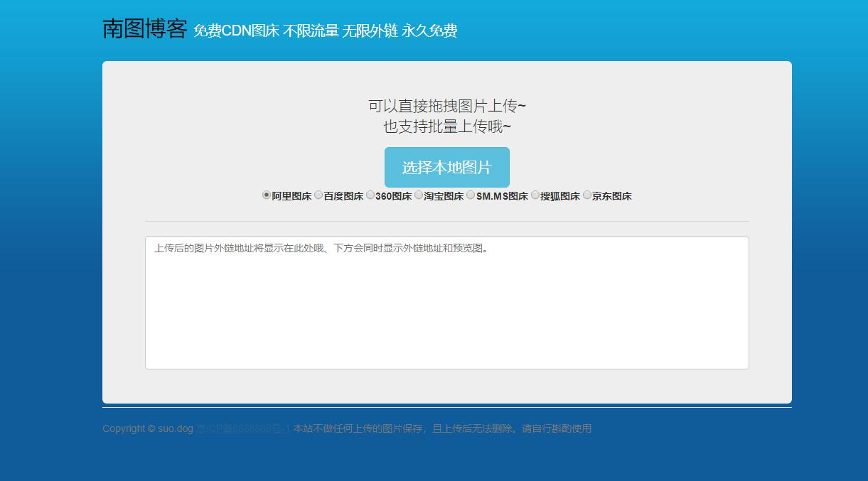The width and height of the screenshot is (868, 481).
Task: Enable the SM.MS图床 hosting option
Action: [x=470, y=195]
